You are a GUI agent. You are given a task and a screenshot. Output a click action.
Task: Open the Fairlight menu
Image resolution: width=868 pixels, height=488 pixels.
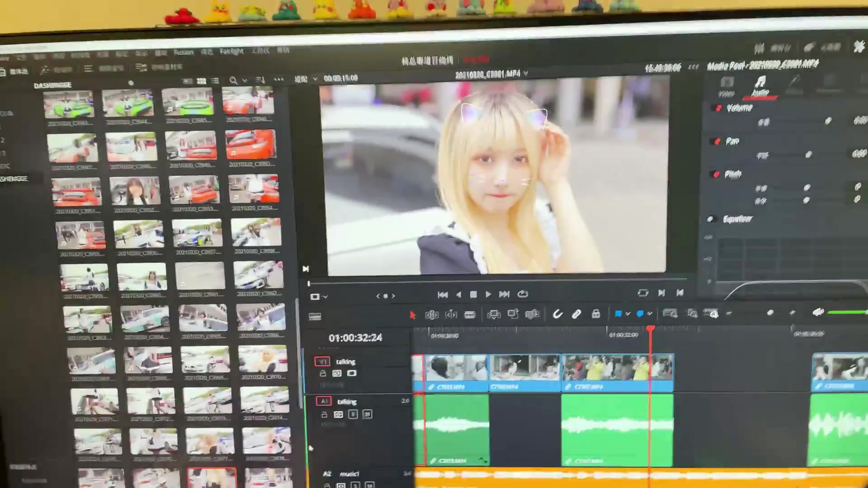[231, 52]
